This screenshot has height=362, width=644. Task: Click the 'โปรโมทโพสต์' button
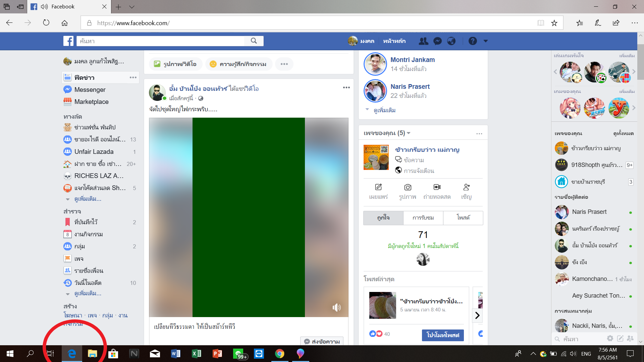tap(443, 335)
